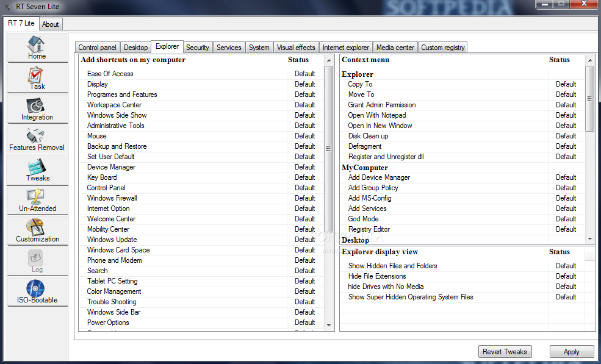This screenshot has width=601, height=364.
Task: Select the Tablet PC Setting row
Action: tap(201, 281)
